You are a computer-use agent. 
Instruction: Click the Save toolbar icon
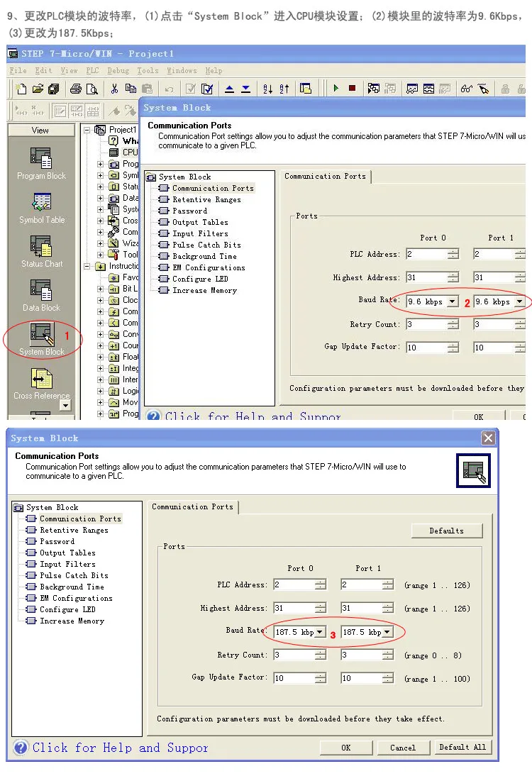(x=53, y=89)
